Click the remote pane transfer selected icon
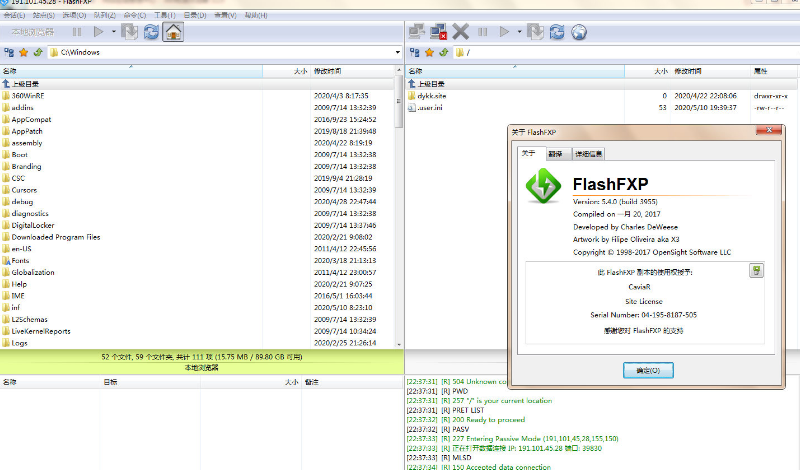Image resolution: width=800 pixels, height=470 pixels. pos(535,32)
